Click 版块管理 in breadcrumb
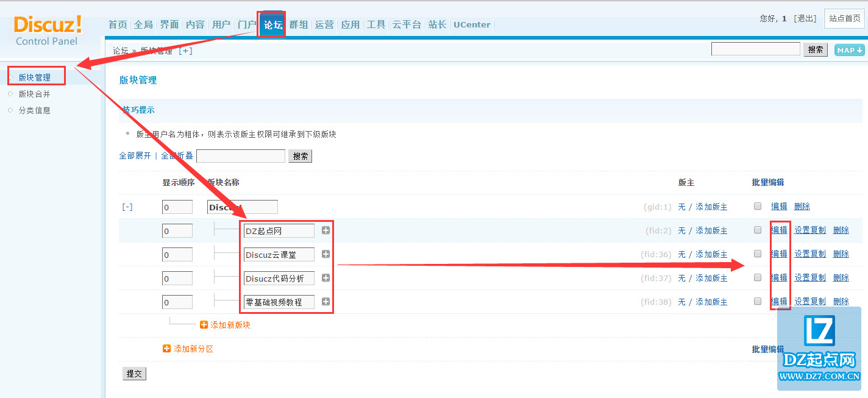Screen dimensions: 868x398 point(157,51)
